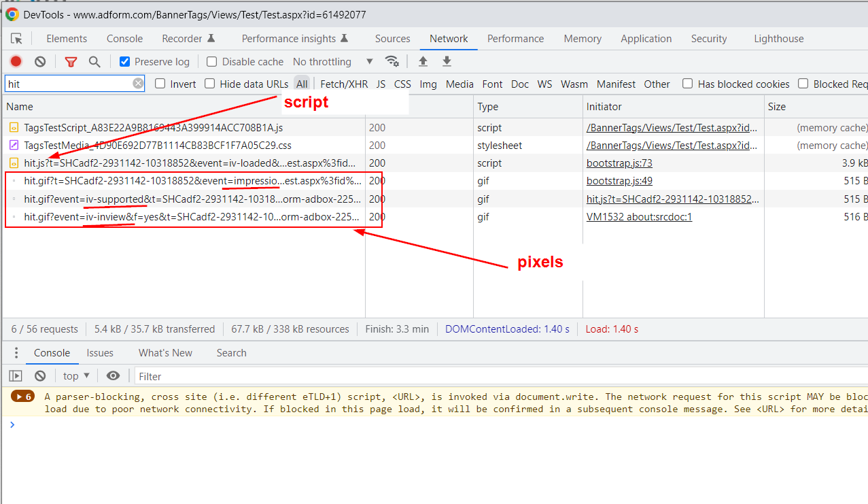Open the No throttling dropdown
The width and height of the screenshot is (868, 504).
point(333,62)
